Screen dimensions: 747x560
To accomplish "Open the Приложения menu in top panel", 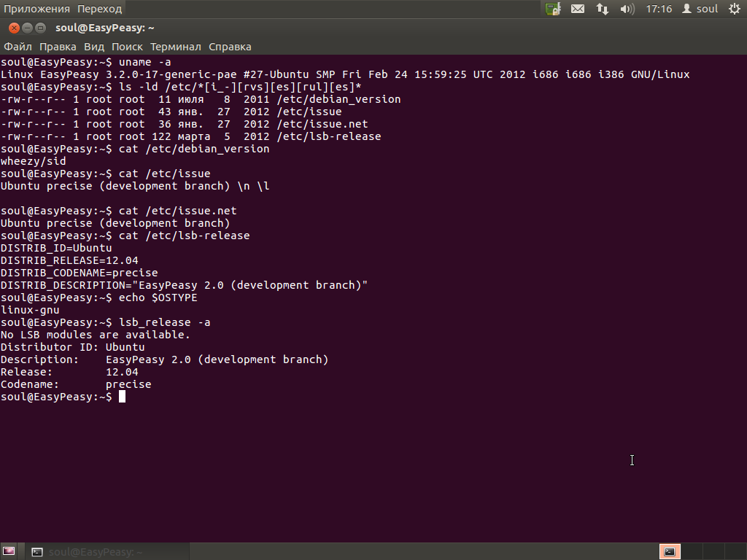I will (36, 9).
